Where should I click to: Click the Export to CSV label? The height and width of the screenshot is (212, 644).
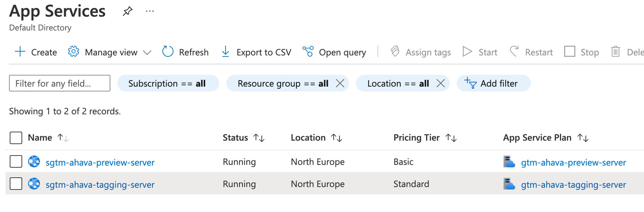pos(264,52)
